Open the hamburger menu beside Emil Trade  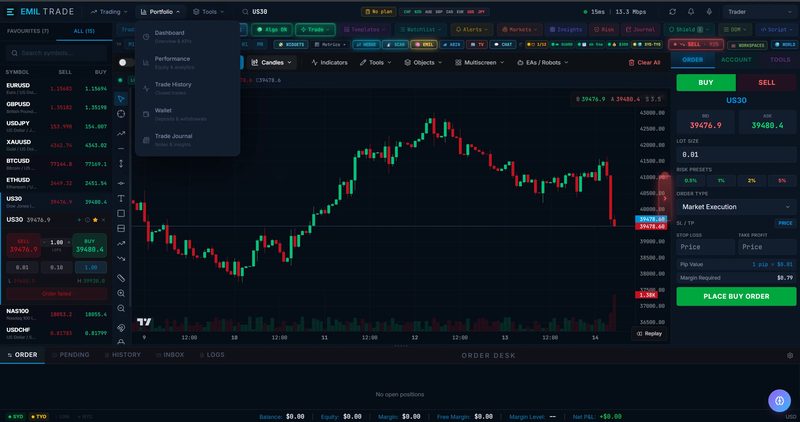pyautogui.click(x=10, y=11)
